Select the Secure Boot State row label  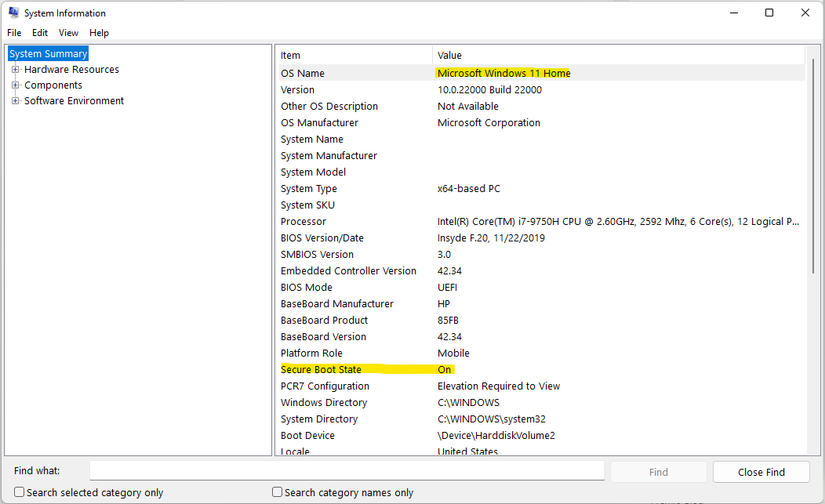click(x=321, y=369)
